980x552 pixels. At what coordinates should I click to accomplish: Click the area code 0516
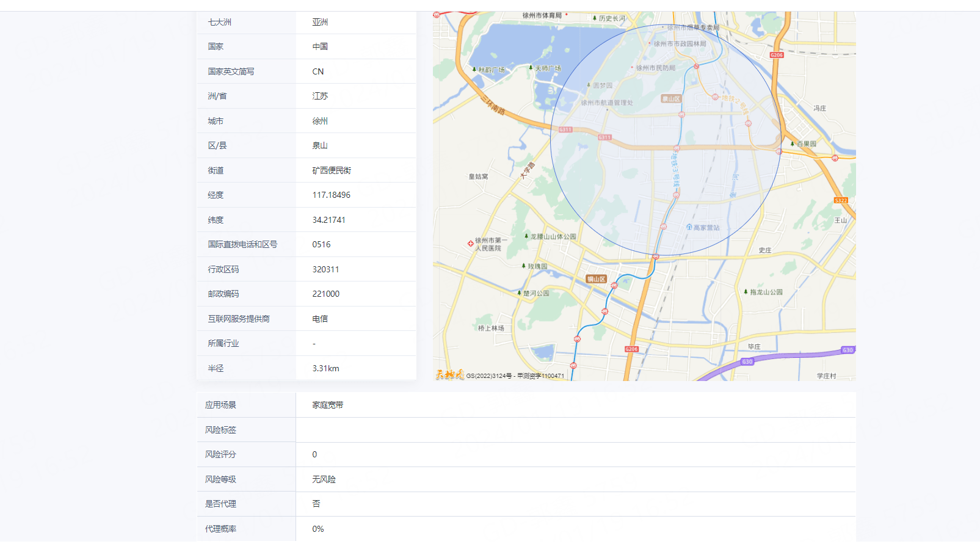(321, 244)
